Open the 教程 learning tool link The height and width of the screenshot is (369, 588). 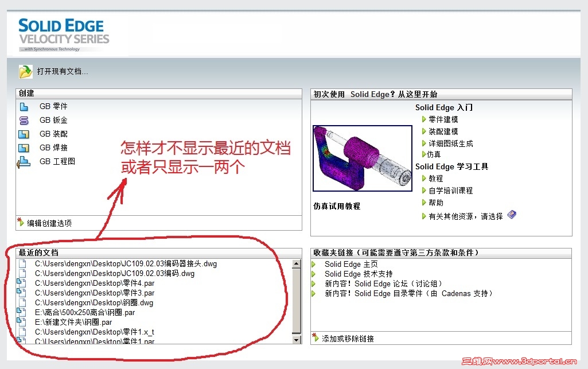pos(436,178)
